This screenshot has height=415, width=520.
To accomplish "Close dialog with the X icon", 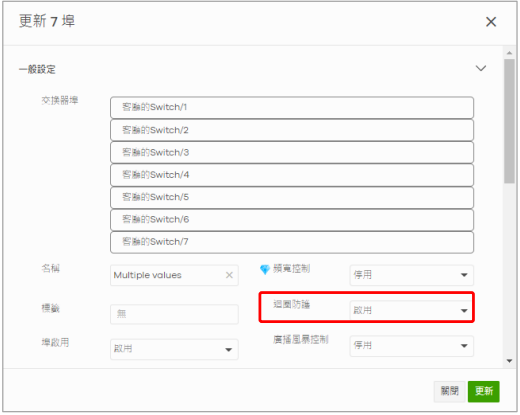I will 491,22.
